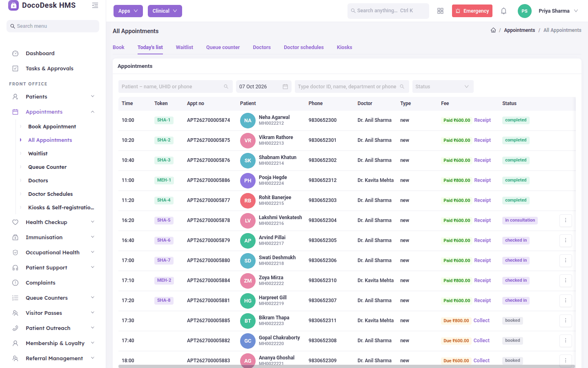Click the Search menu field
This screenshot has width=588, height=368.
point(53,26)
